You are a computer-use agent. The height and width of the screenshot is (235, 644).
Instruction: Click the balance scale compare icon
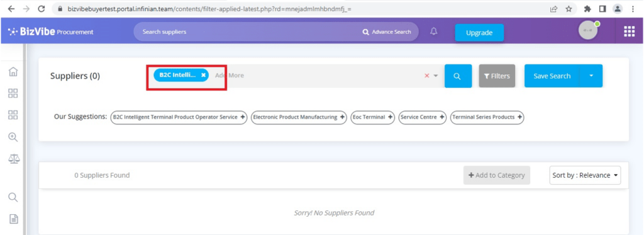14,158
